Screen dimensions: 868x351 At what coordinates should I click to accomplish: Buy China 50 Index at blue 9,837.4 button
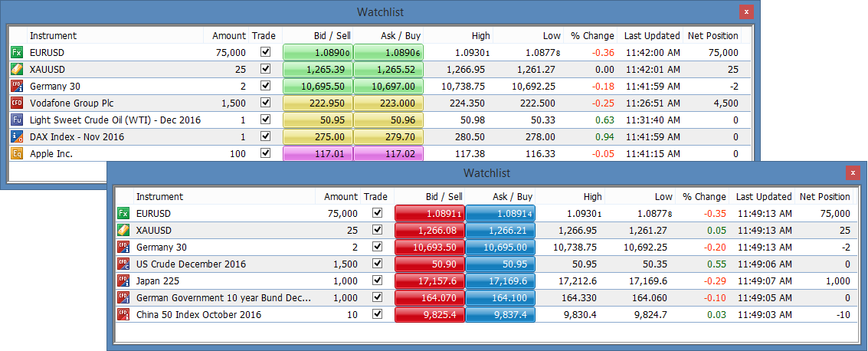click(x=500, y=314)
